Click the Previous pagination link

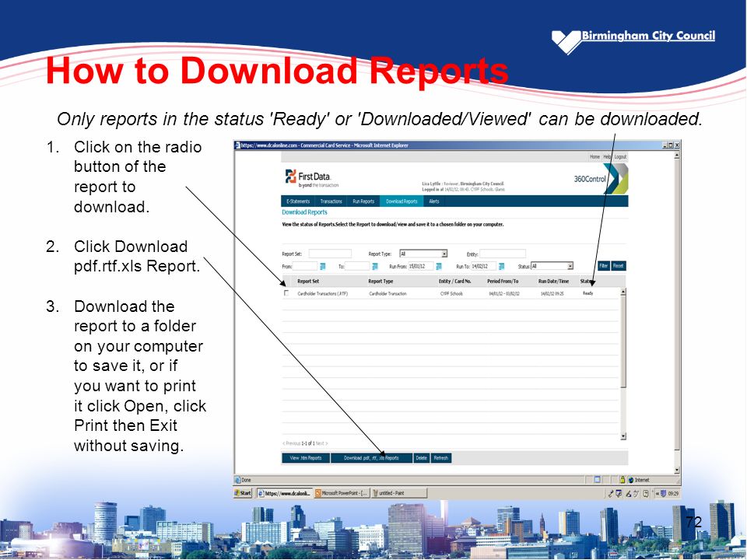(292, 443)
